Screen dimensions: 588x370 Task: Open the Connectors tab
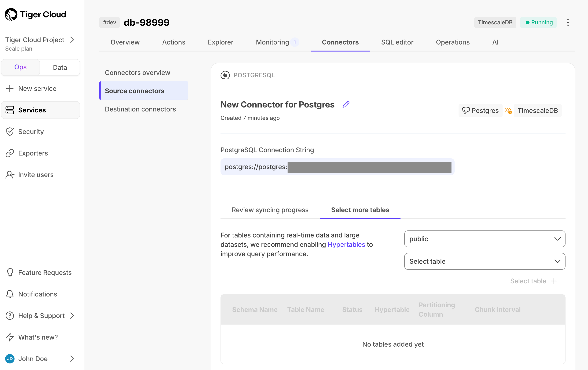tap(340, 42)
